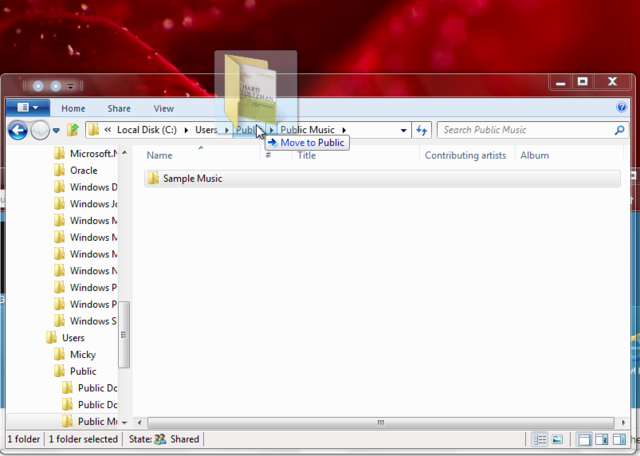Expand the address bar history dropdown
640x456 pixels.
[x=404, y=130]
